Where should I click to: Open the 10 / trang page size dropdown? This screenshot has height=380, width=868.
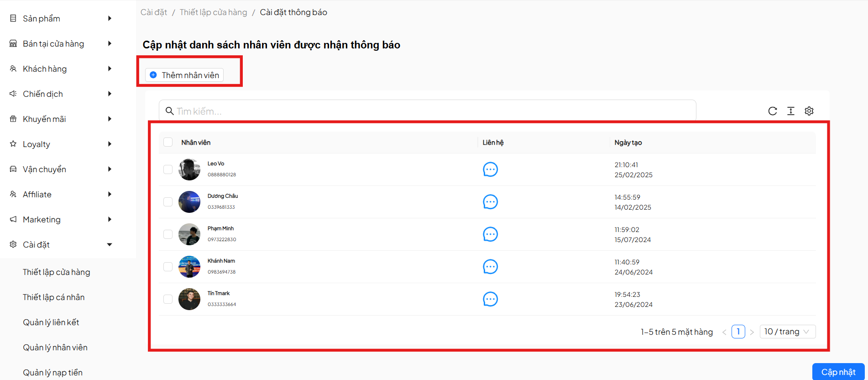pyautogui.click(x=787, y=332)
